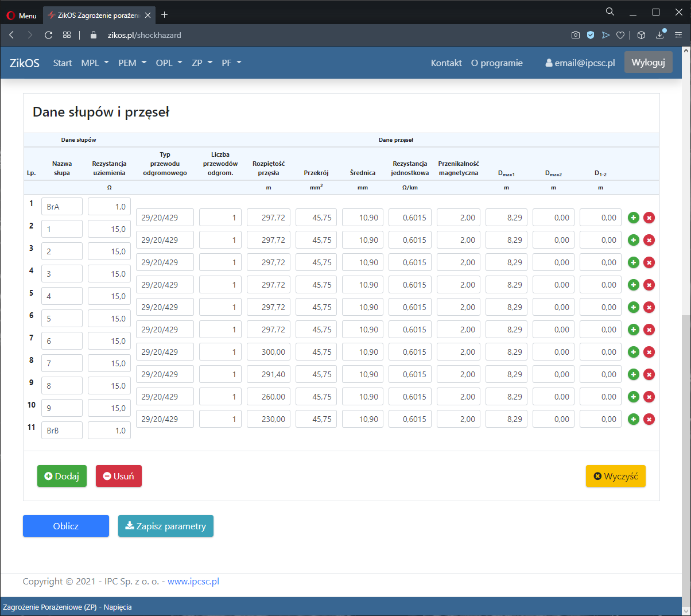Click the yellow Wyczyść button
This screenshot has width=691, height=616.
pyautogui.click(x=615, y=476)
